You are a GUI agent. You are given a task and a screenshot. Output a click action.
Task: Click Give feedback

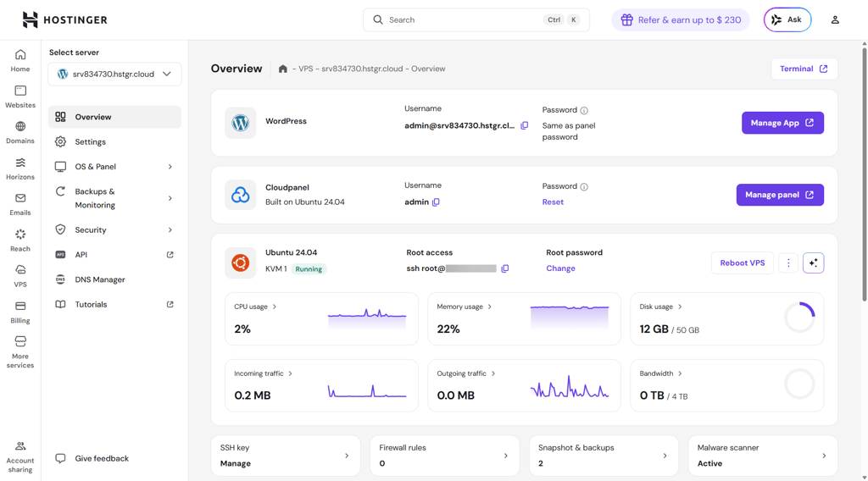tap(92, 458)
